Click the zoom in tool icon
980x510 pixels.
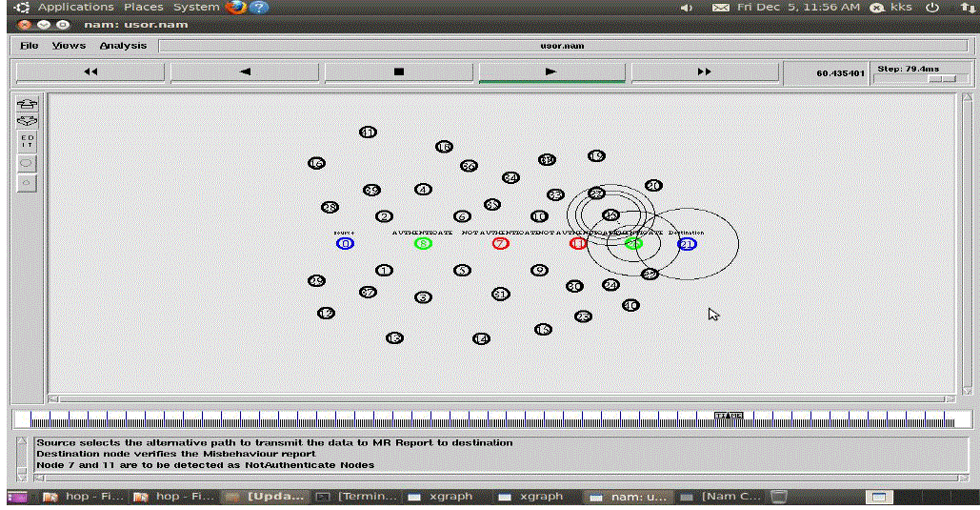[28, 104]
